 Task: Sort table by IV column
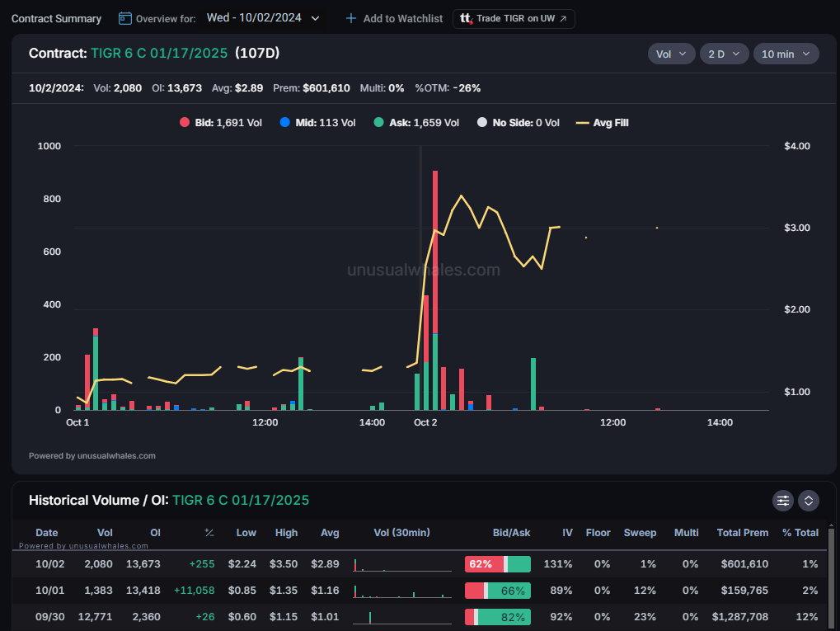pyautogui.click(x=567, y=532)
